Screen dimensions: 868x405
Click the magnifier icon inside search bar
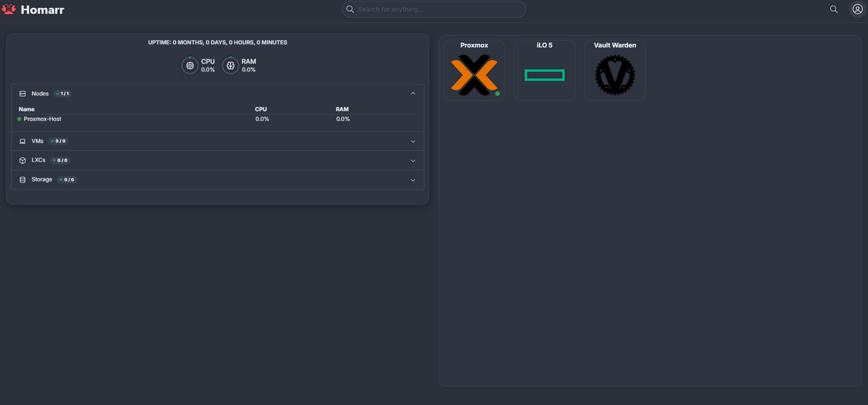point(350,9)
